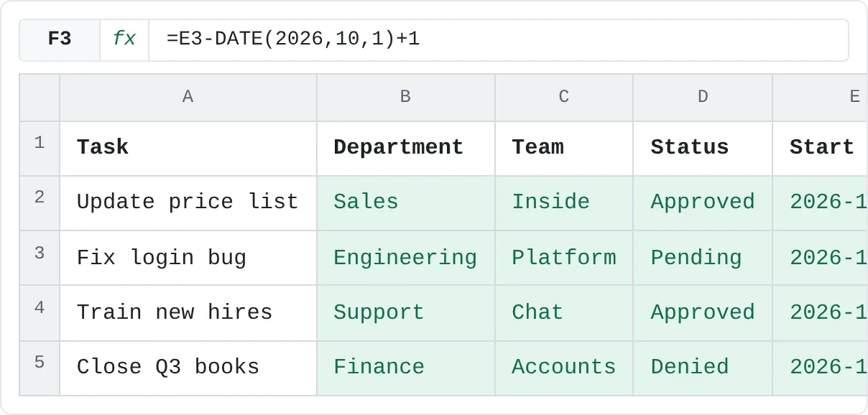Click the fx insert function icon
This screenshot has height=415, width=868.
tap(124, 39)
